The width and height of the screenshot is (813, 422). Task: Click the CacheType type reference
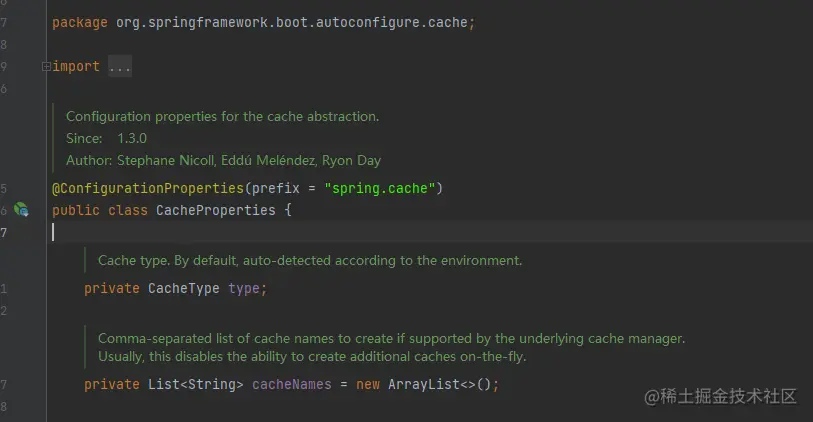coord(184,289)
